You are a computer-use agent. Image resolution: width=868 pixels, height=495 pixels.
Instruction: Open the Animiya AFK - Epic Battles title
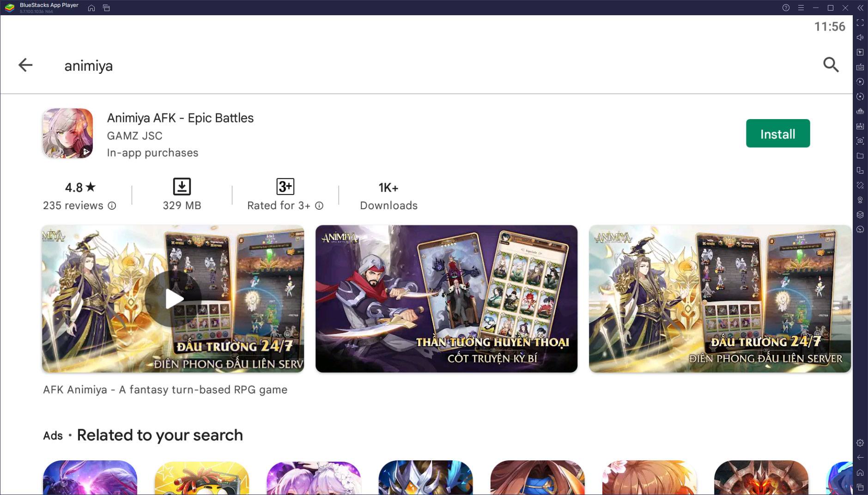[180, 118]
